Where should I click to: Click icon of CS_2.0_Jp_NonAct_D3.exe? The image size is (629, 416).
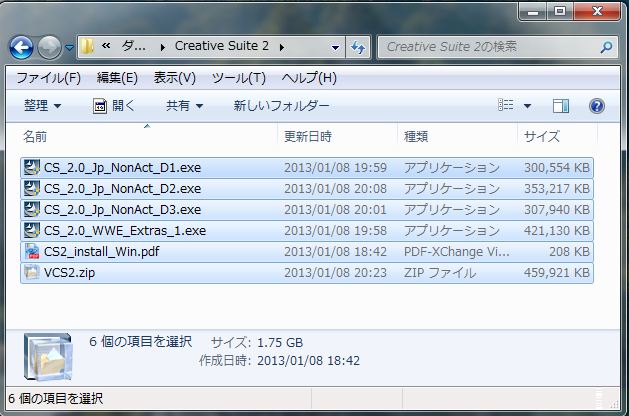click(x=32, y=209)
